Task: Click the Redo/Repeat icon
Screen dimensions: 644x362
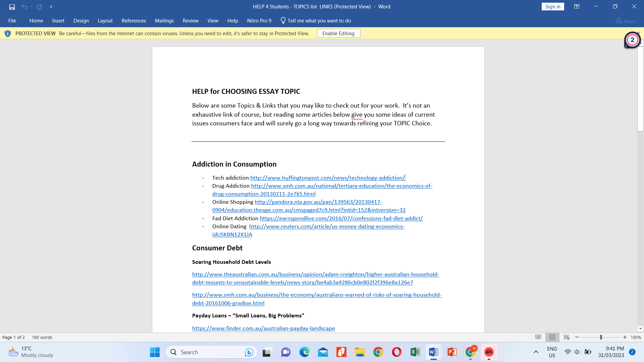Action: point(39,7)
